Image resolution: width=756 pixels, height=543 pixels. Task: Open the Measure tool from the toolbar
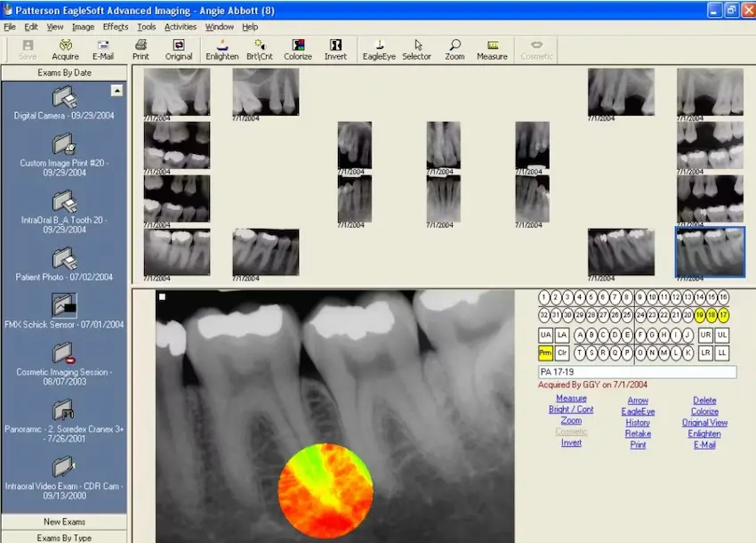[492, 50]
